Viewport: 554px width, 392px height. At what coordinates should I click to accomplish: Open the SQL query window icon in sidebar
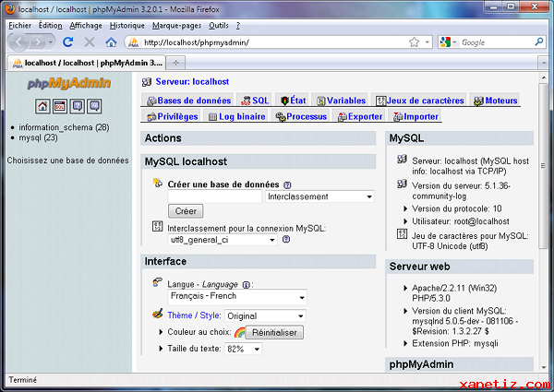tap(60, 106)
